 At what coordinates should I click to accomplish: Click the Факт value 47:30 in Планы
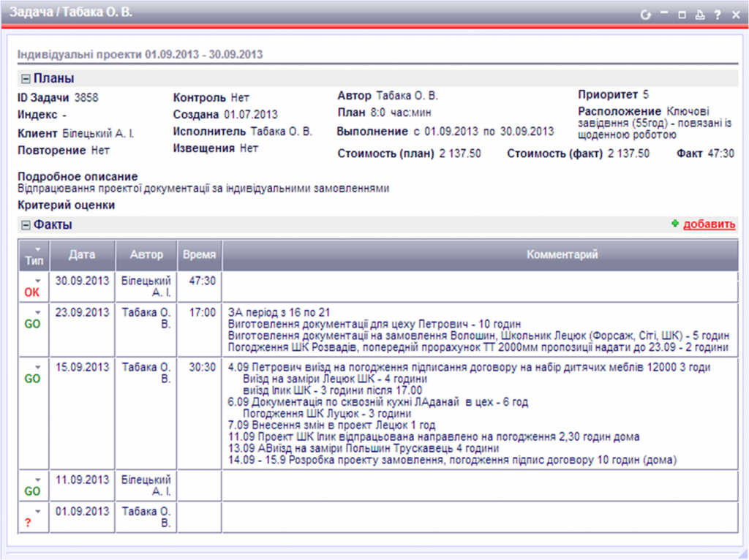(x=721, y=154)
